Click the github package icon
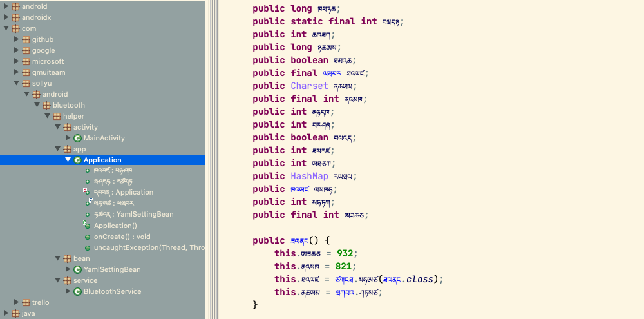This screenshot has width=644, height=319. click(26, 39)
